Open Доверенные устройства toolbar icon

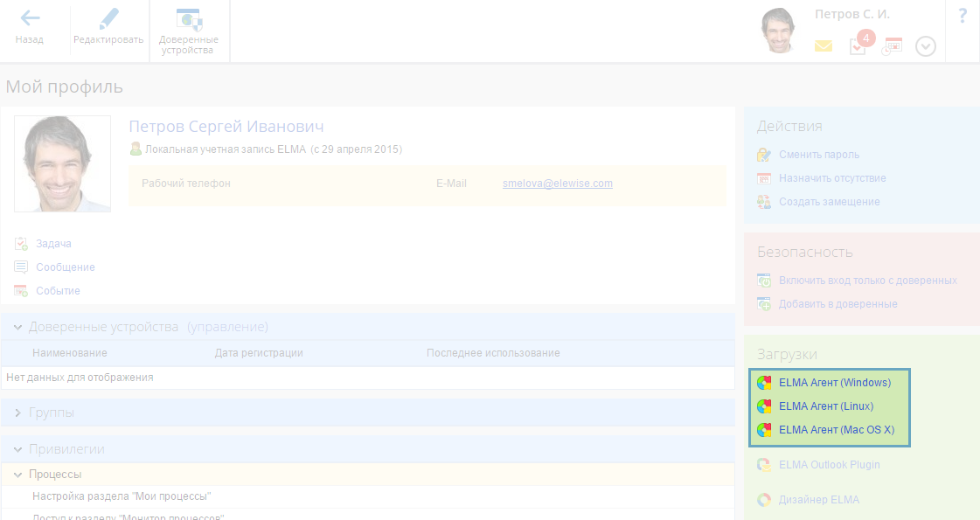coord(189,19)
